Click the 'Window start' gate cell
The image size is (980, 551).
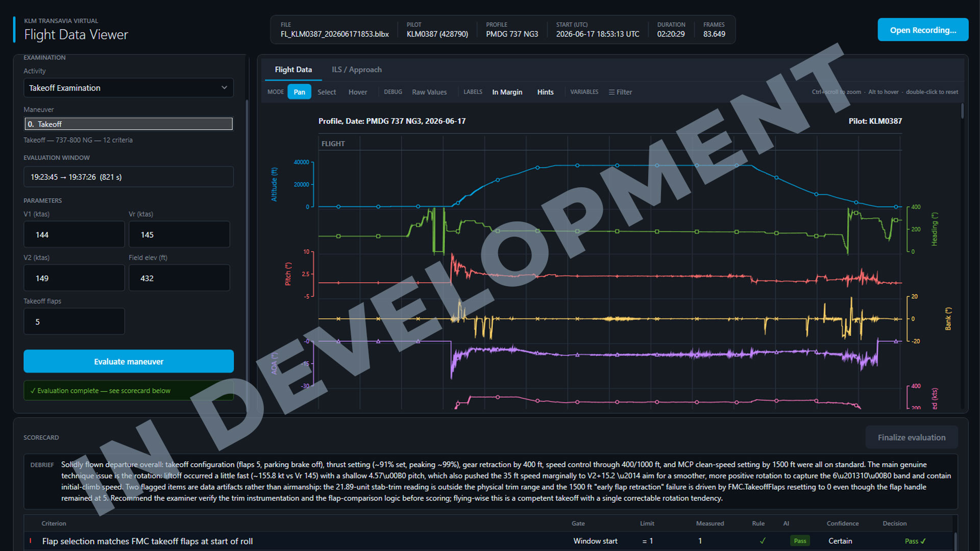595,541
